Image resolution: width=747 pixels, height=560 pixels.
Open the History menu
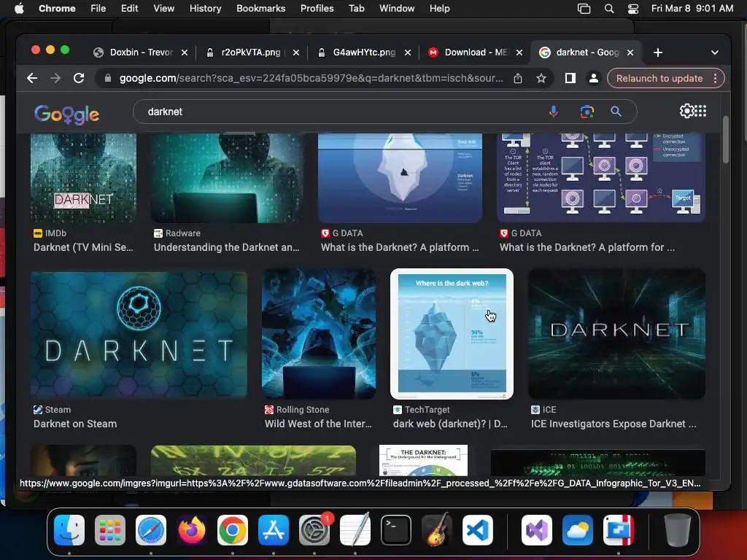coord(205,9)
